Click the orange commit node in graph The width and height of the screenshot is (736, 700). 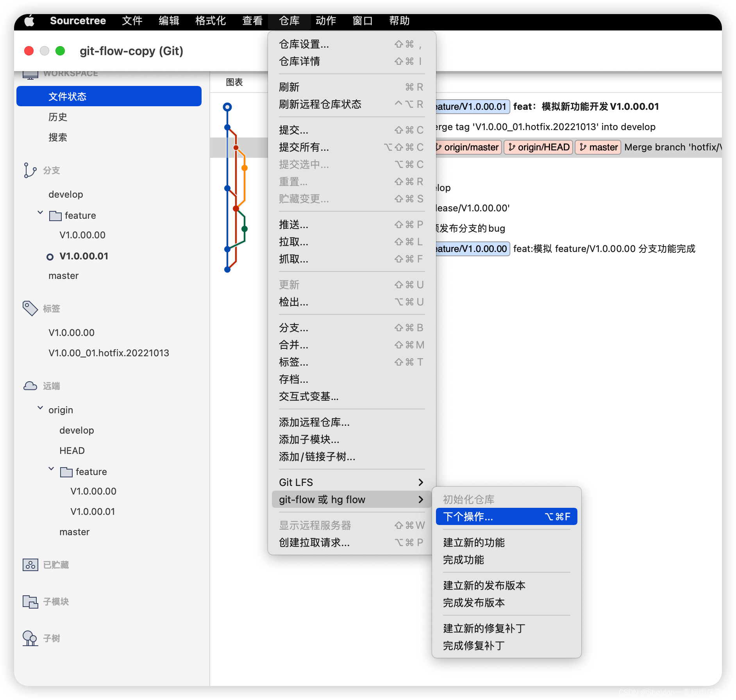(245, 168)
